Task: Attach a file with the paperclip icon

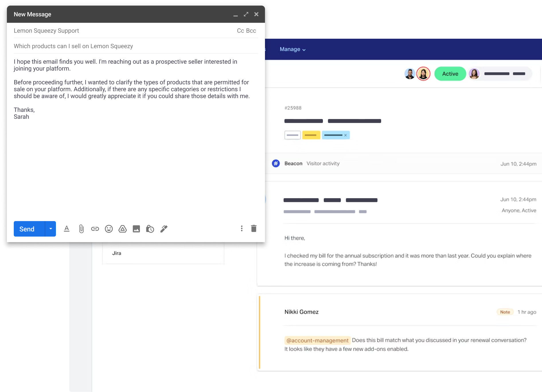Action: coord(81,229)
